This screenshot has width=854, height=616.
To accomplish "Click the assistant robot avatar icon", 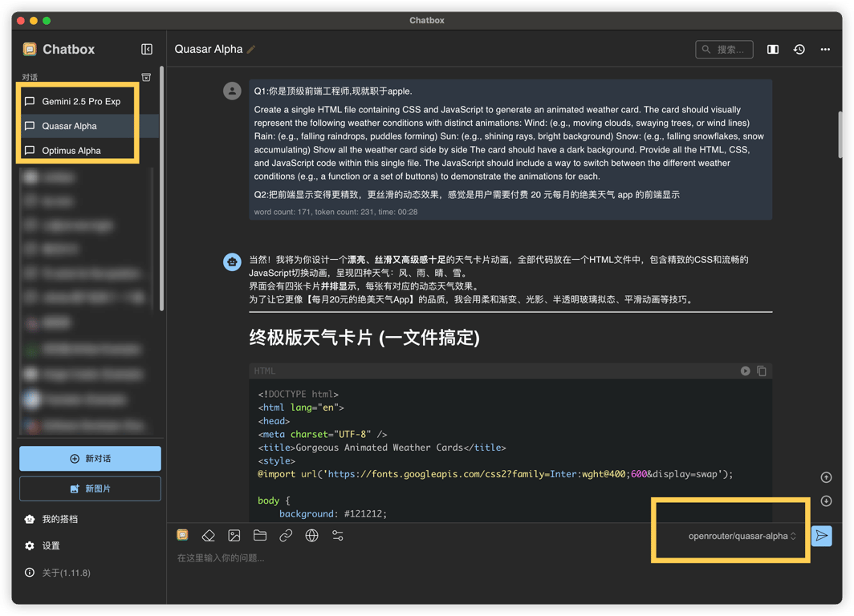I will pyautogui.click(x=233, y=261).
